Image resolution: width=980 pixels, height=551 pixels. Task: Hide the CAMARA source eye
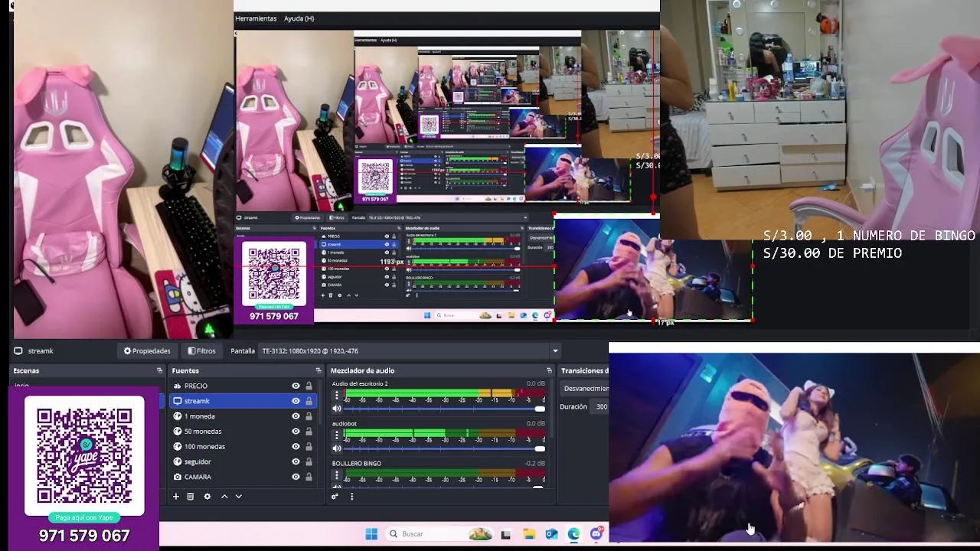pos(296,477)
